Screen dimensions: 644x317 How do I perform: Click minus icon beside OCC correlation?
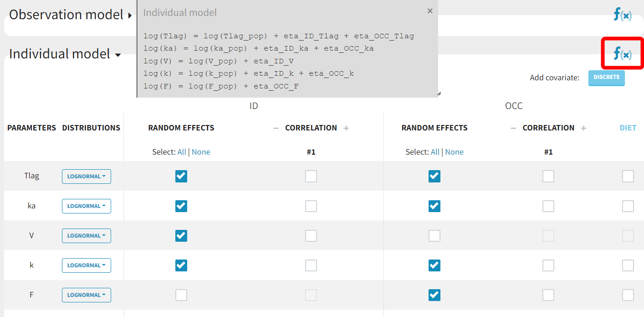click(x=513, y=128)
